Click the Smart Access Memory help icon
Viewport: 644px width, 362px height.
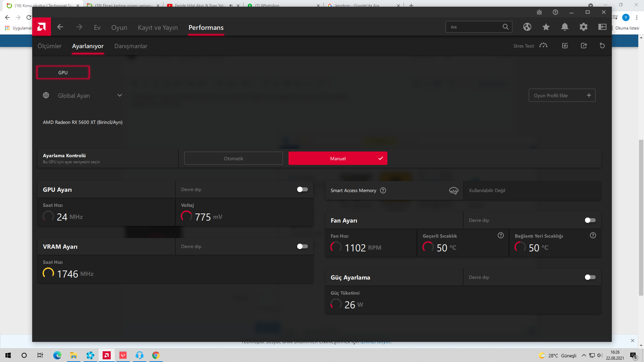pyautogui.click(x=383, y=190)
